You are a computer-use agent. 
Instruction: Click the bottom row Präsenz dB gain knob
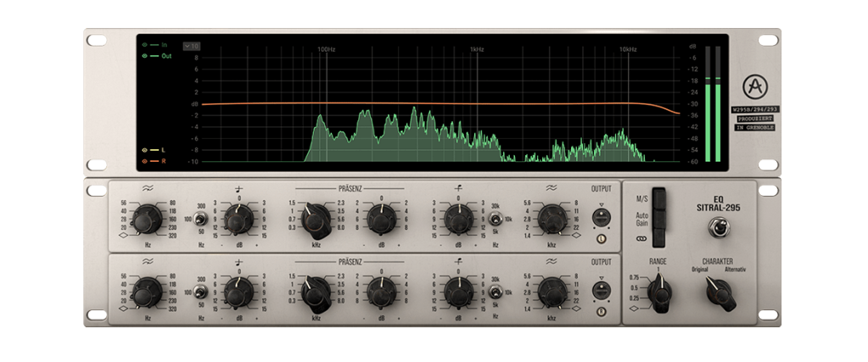(381, 292)
